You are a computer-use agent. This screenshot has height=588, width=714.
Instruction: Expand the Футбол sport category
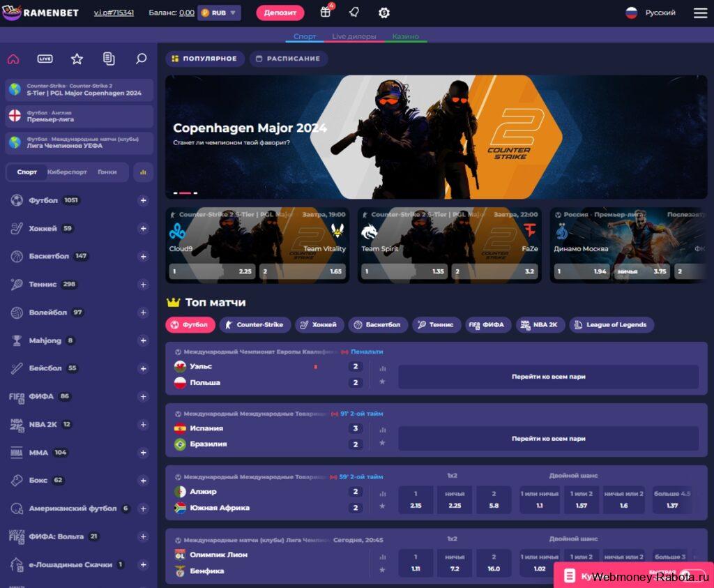pos(143,200)
